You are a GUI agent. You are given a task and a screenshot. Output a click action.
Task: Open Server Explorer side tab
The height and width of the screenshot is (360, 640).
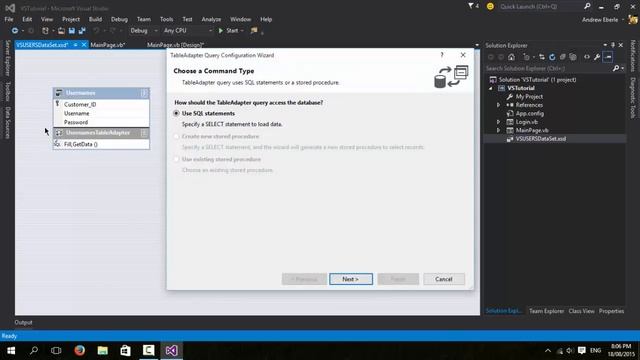click(x=7, y=58)
